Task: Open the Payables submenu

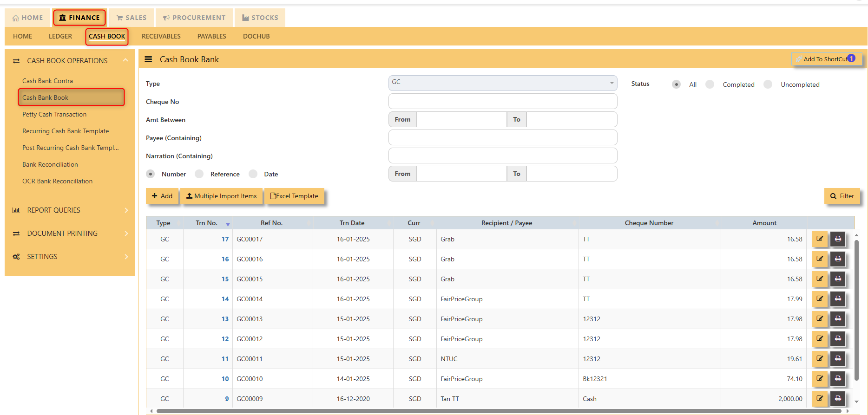Action: (212, 36)
